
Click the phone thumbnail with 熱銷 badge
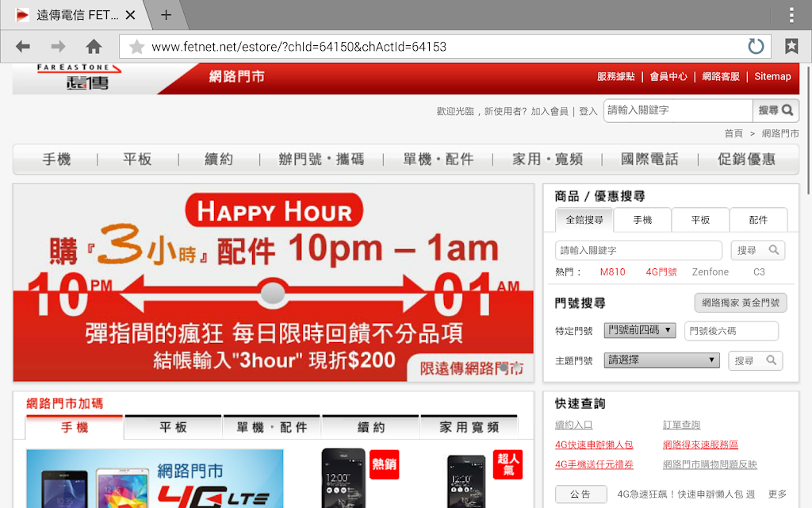point(344,479)
